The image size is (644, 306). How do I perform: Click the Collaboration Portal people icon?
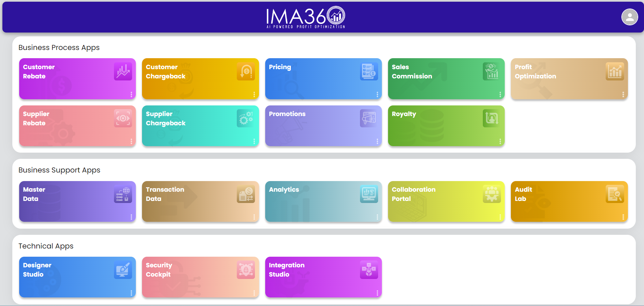pos(492,194)
